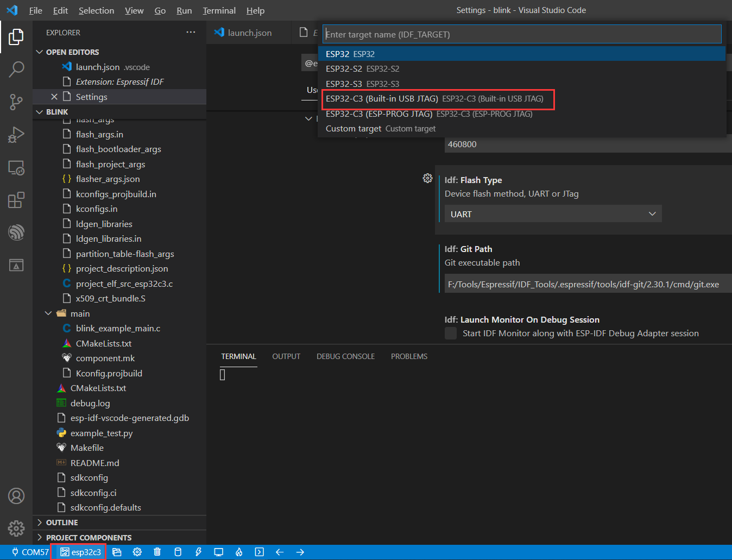This screenshot has width=732, height=560.
Task: Choose ESP32 target from the list
Action: tap(522, 54)
